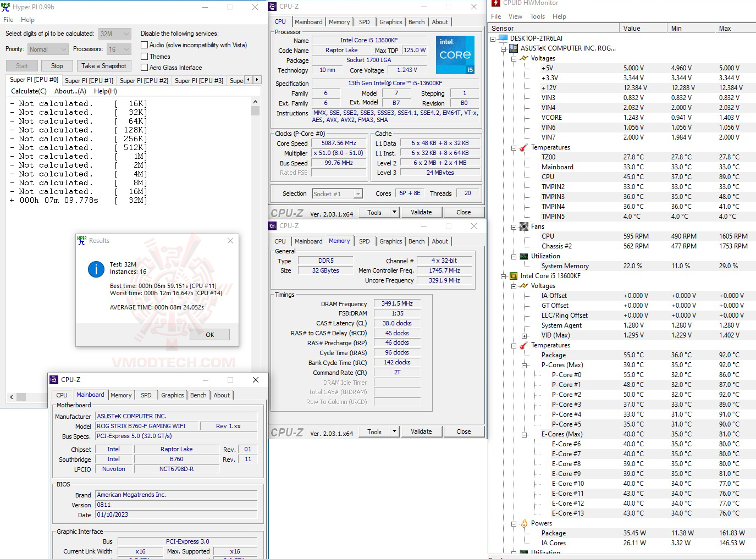The height and width of the screenshot is (559, 756).
Task: Open the File menu in Hyper PI
Action: [8, 20]
